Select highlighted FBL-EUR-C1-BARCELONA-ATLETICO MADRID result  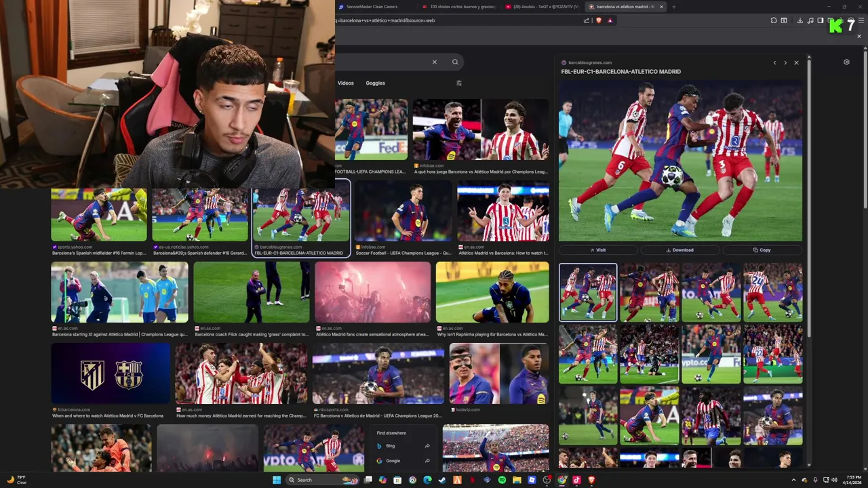tap(301, 219)
